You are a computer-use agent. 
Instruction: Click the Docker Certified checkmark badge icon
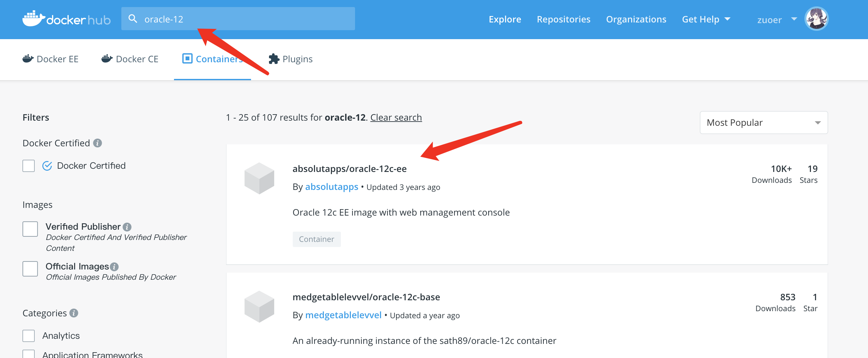tap(47, 166)
